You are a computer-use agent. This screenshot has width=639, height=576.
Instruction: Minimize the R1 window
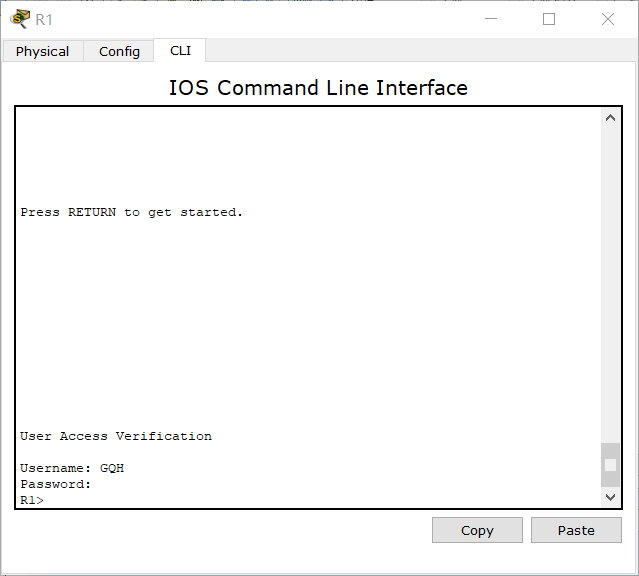pos(491,19)
